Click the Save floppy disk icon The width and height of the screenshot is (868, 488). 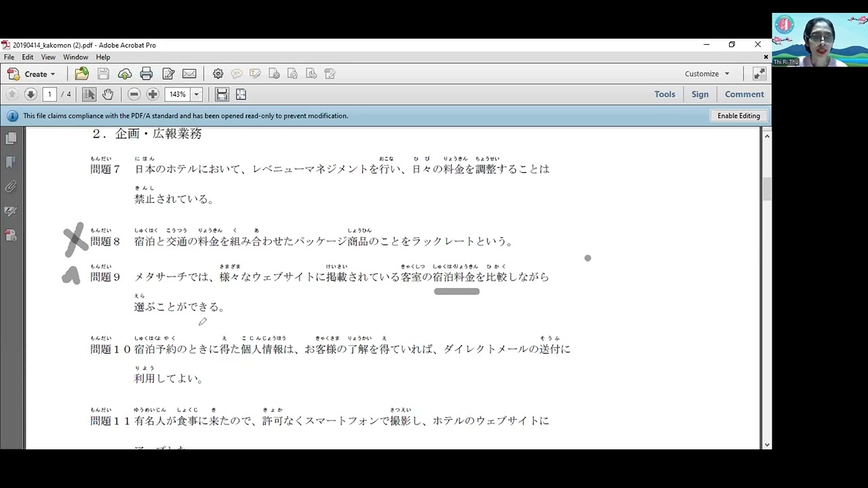tap(103, 74)
